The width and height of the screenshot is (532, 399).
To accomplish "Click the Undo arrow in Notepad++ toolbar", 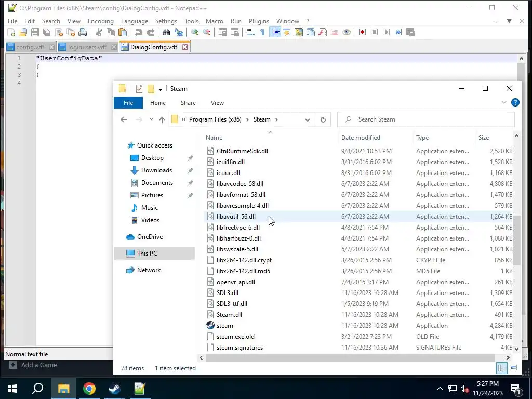I will pyautogui.click(x=138, y=32).
